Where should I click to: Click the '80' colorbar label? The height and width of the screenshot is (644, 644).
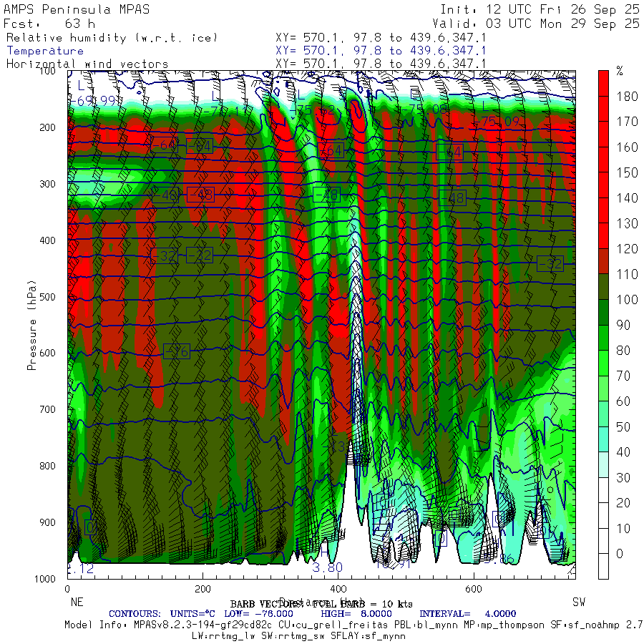pyautogui.click(x=623, y=351)
